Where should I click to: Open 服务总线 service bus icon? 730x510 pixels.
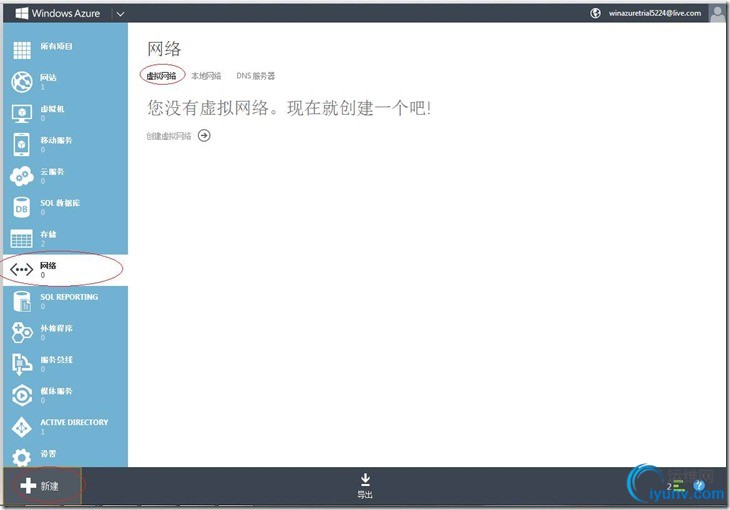(x=22, y=364)
